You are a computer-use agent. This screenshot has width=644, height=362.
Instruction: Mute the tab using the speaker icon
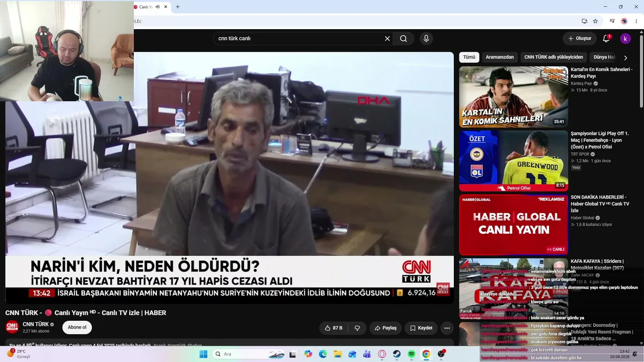click(x=157, y=7)
